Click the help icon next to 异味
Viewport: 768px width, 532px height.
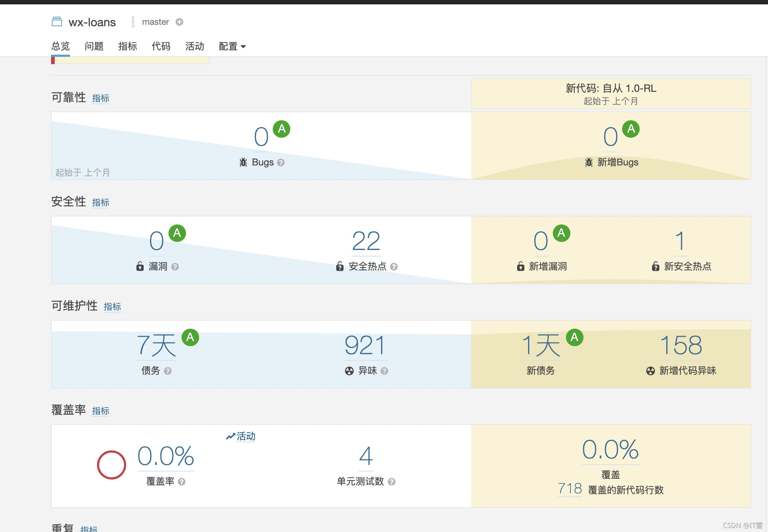pyautogui.click(x=384, y=371)
